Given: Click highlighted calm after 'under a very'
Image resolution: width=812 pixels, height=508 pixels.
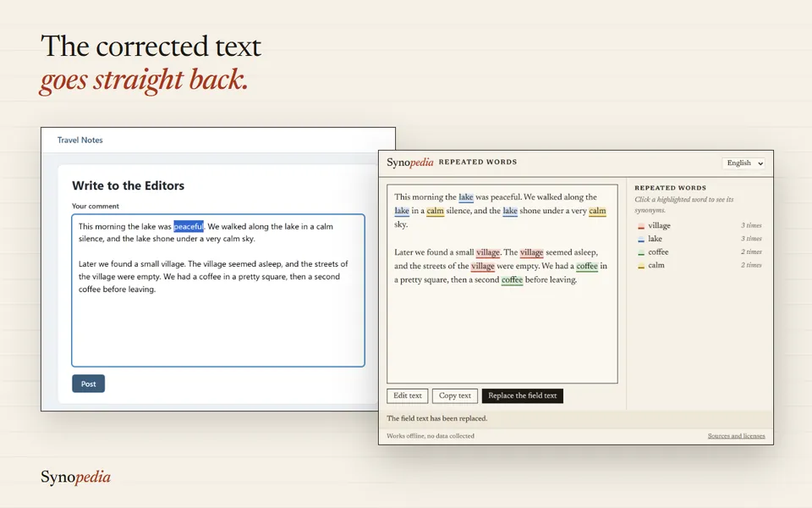Looking at the screenshot, I should coord(597,211).
